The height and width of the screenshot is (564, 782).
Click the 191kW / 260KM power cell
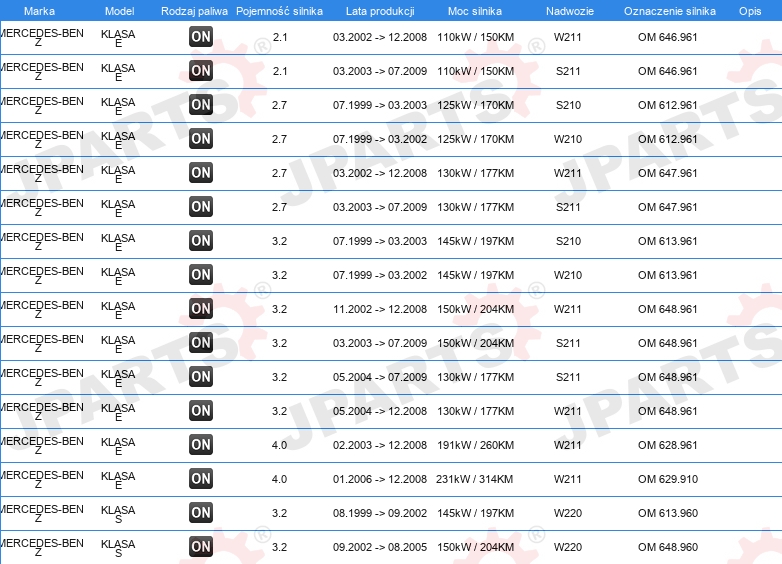tap(476, 445)
